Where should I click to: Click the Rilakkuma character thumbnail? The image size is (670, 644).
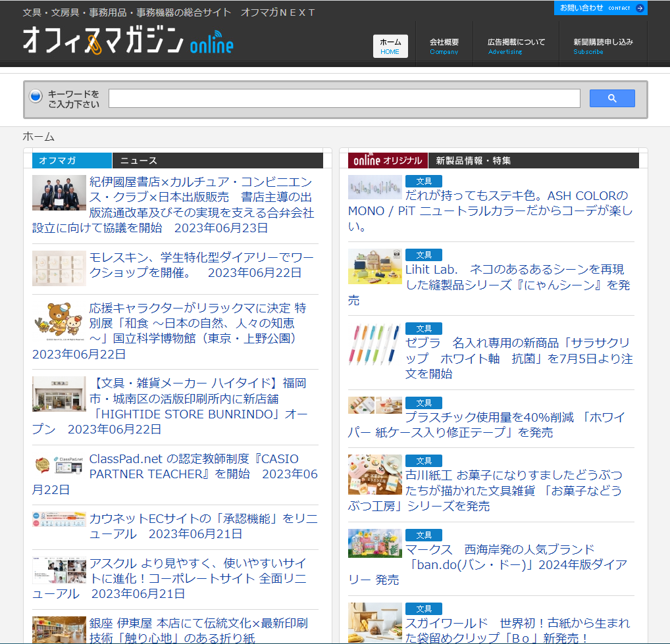[x=59, y=322]
